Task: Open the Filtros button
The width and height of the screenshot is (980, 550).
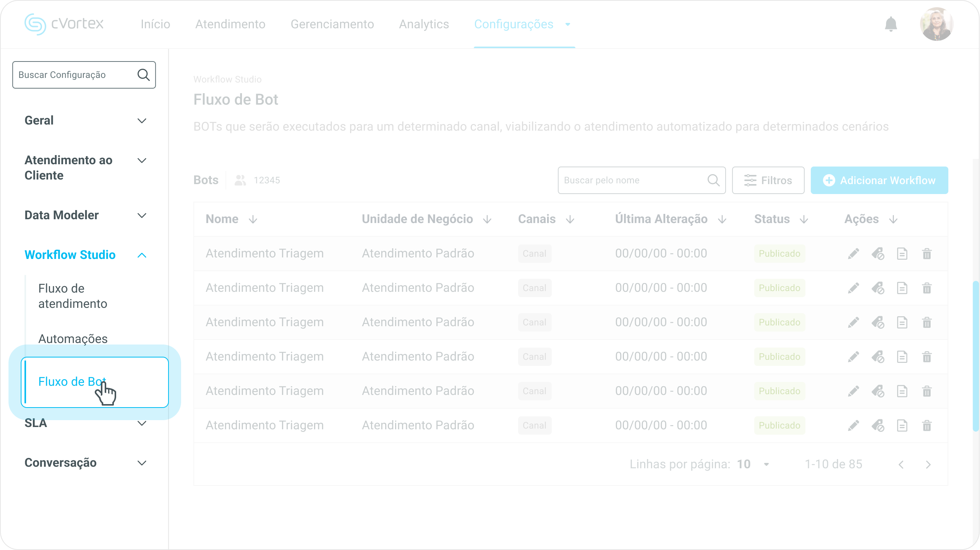Action: point(768,180)
